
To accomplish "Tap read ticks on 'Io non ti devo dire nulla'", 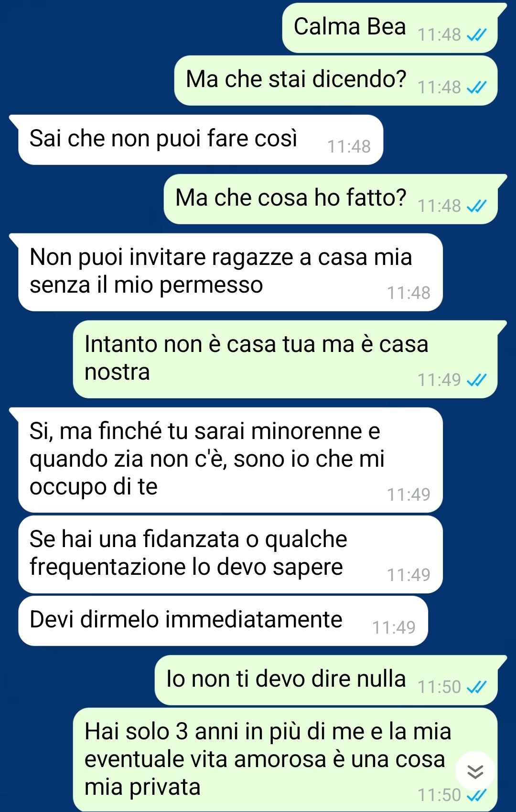I will [x=476, y=687].
